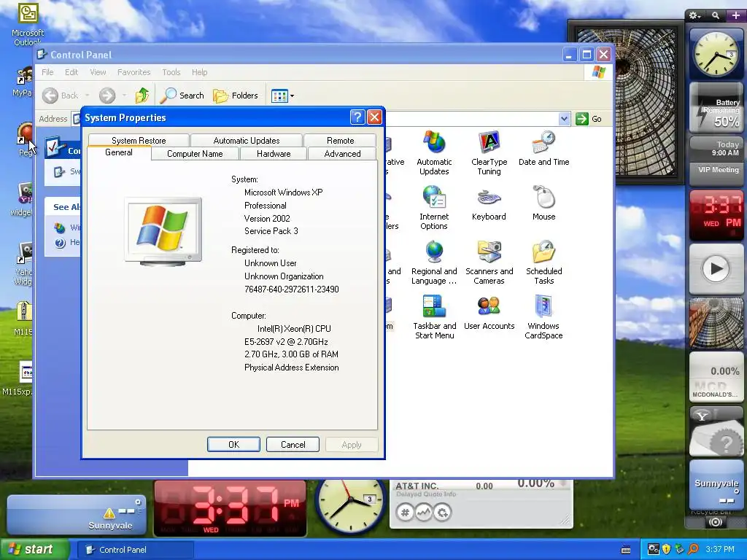Click the security shield tray icon
Image resolution: width=747 pixels, height=560 pixels.
pyautogui.click(x=666, y=550)
